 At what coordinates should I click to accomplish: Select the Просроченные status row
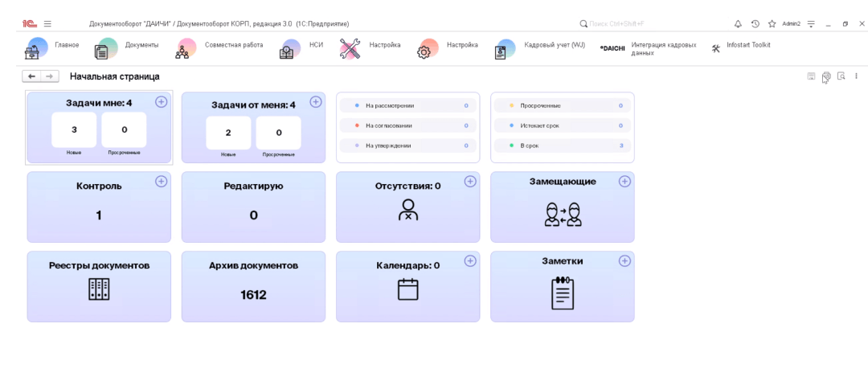click(x=563, y=105)
